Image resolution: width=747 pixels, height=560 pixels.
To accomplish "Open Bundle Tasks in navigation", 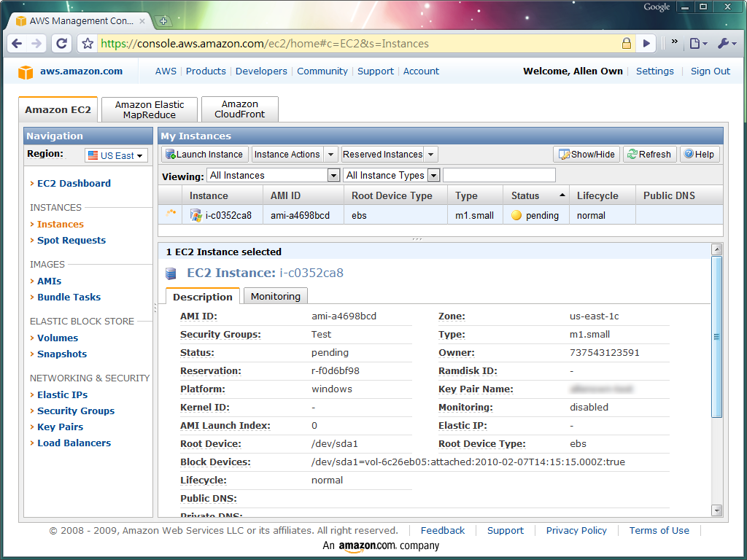I will (x=69, y=297).
